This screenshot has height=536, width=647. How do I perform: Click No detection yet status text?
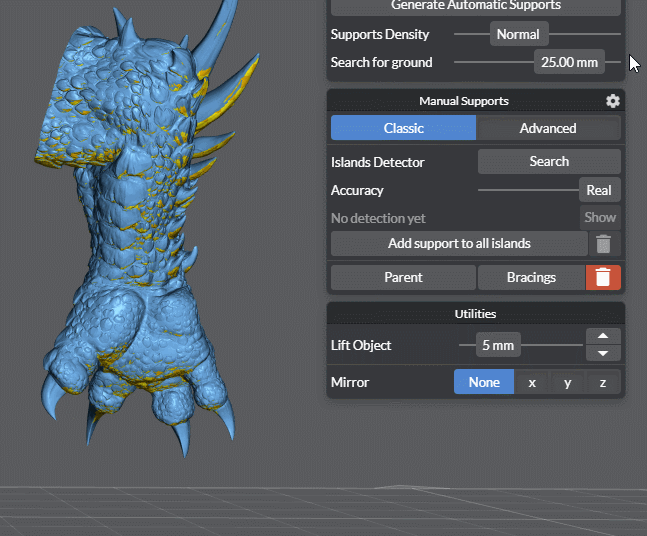tap(378, 218)
